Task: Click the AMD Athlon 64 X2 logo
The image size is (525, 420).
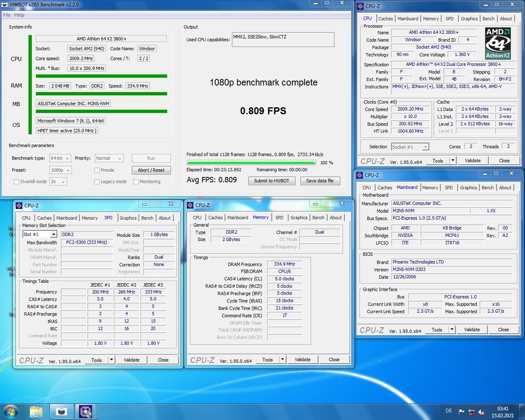Action: tap(498, 43)
